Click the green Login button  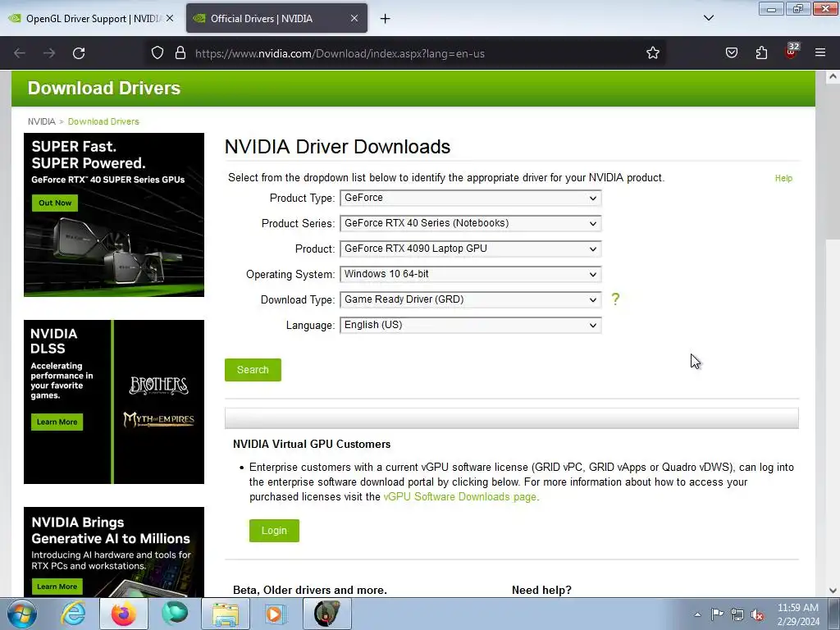(x=274, y=531)
